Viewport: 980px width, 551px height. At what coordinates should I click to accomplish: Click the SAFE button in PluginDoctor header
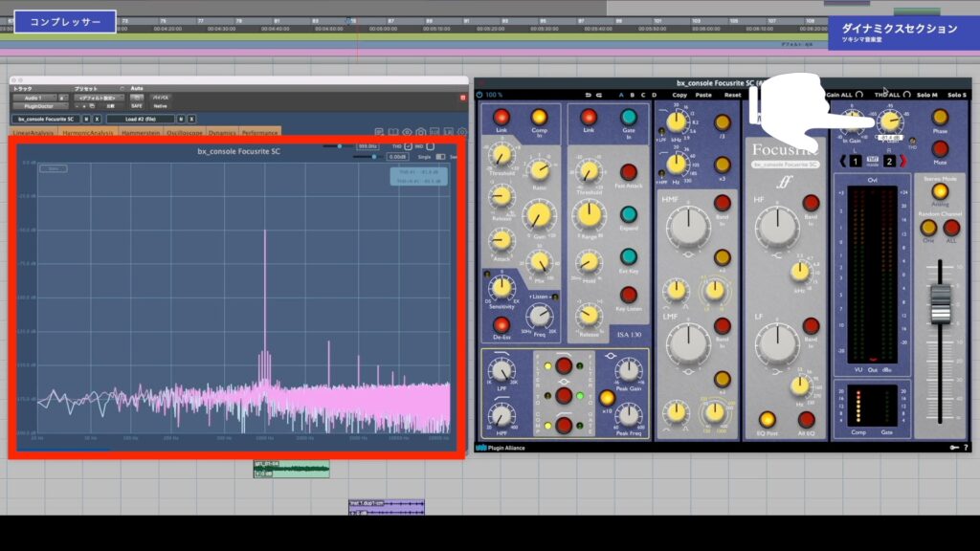137,106
